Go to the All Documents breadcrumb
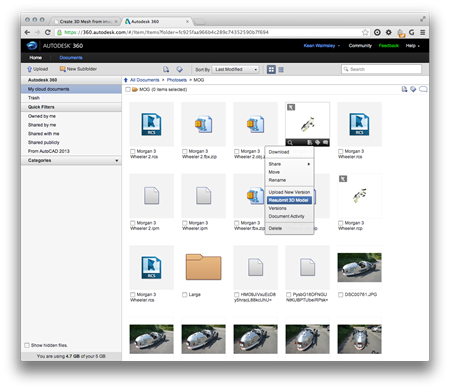This screenshot has width=450, height=390. pyautogui.click(x=144, y=80)
